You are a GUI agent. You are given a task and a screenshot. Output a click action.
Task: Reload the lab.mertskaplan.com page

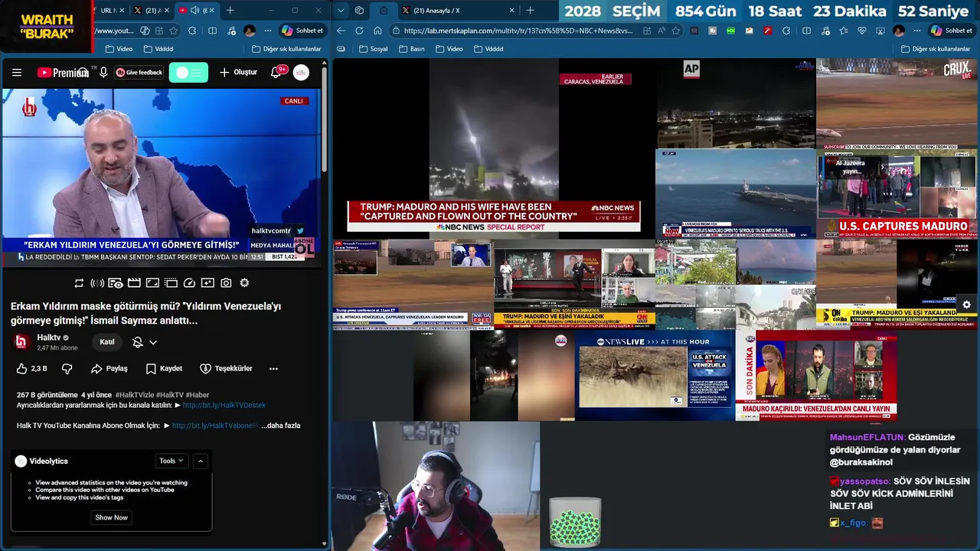point(359,31)
